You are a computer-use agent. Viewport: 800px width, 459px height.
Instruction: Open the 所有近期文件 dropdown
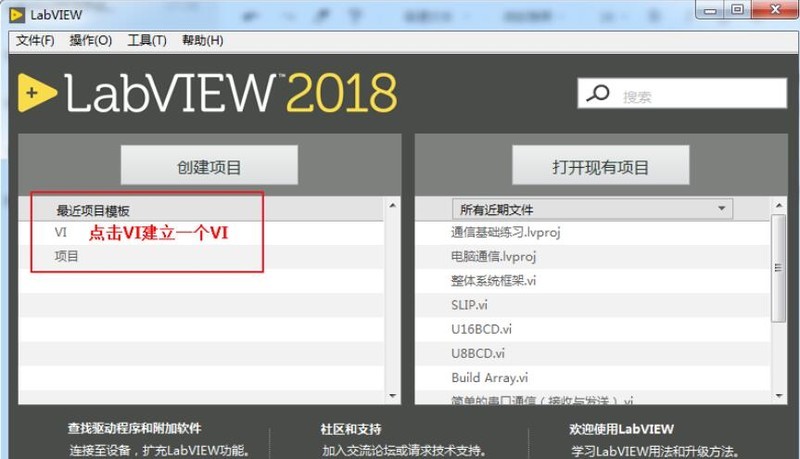point(592,209)
